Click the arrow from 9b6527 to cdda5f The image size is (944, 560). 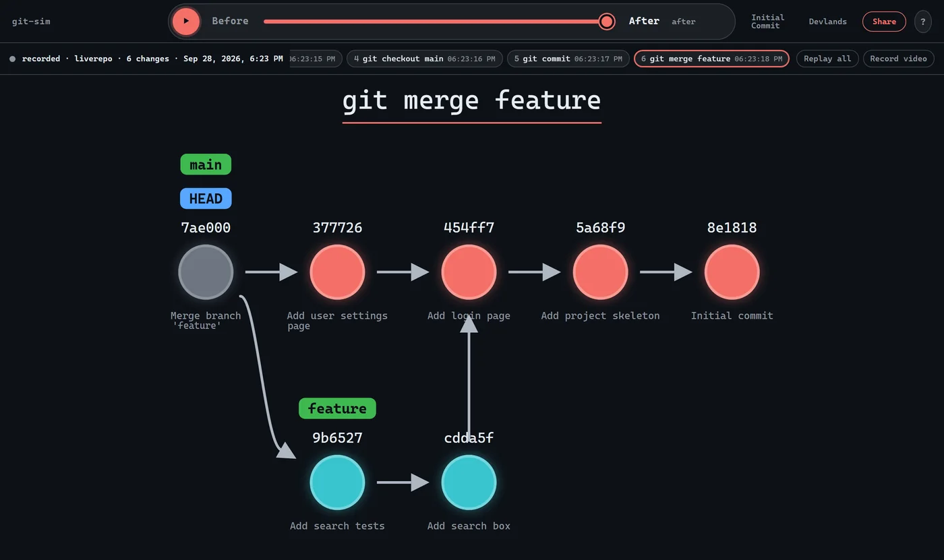point(403,483)
